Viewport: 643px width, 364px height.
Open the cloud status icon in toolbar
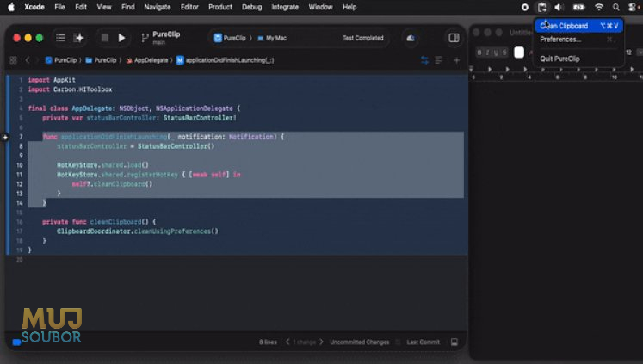pyautogui.click(x=410, y=38)
